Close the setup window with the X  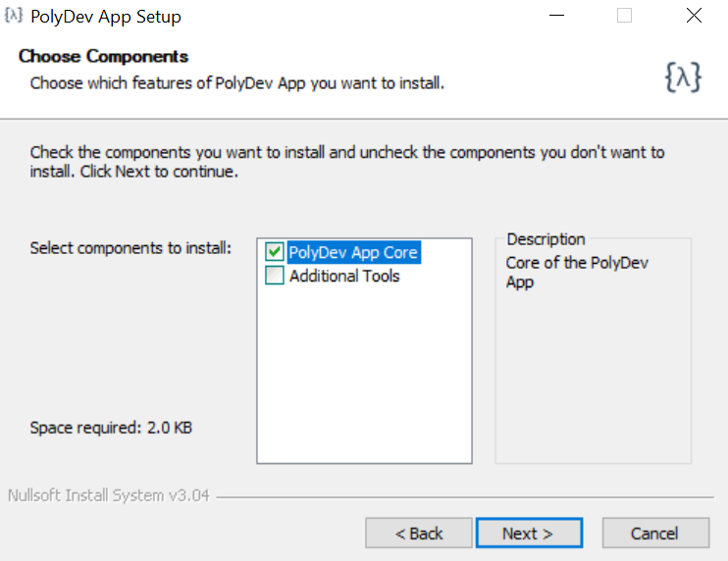(x=694, y=16)
